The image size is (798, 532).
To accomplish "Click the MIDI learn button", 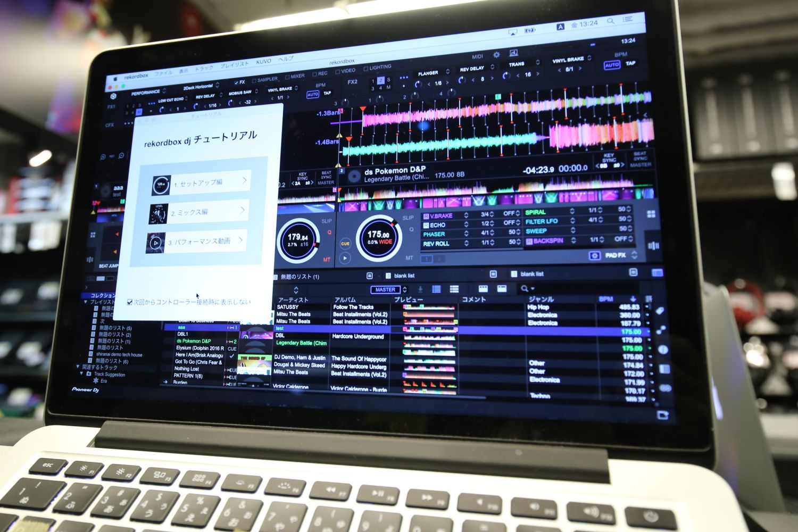I will point(477,56).
